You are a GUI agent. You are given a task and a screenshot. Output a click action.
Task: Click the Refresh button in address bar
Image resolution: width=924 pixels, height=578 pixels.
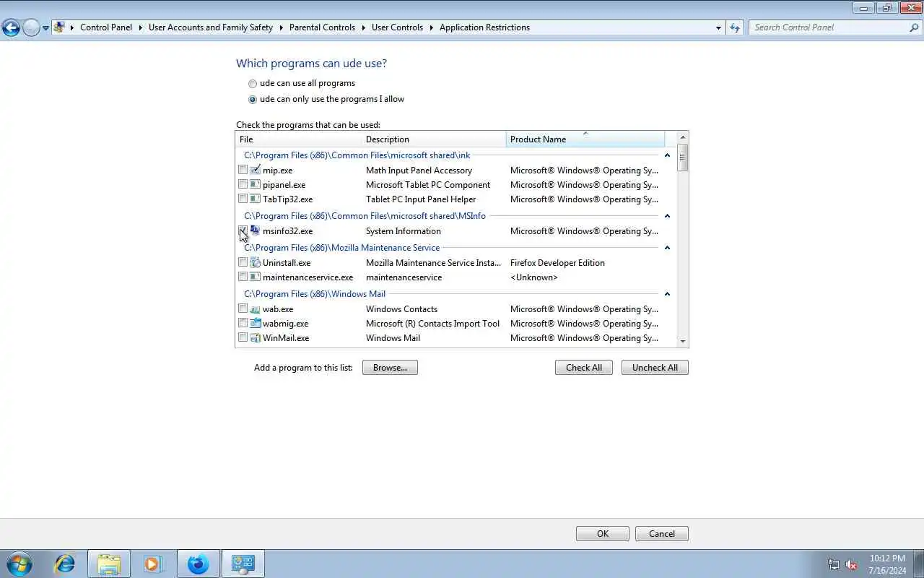[735, 27]
